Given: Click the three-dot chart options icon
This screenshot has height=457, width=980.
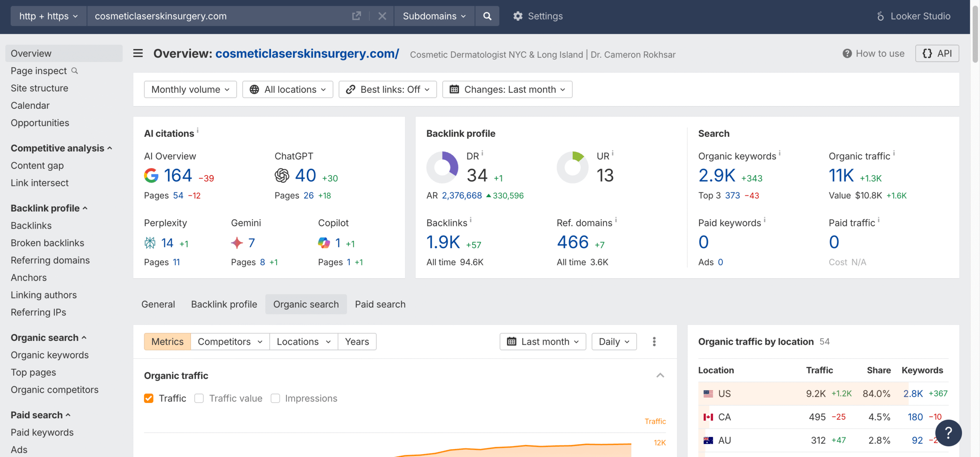Looking at the screenshot, I should point(654,341).
